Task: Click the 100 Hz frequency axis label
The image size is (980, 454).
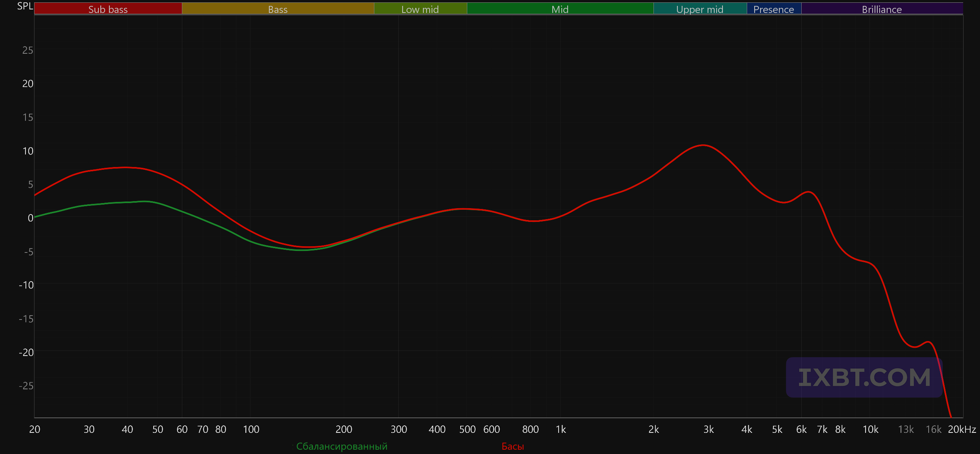Action: click(x=251, y=429)
